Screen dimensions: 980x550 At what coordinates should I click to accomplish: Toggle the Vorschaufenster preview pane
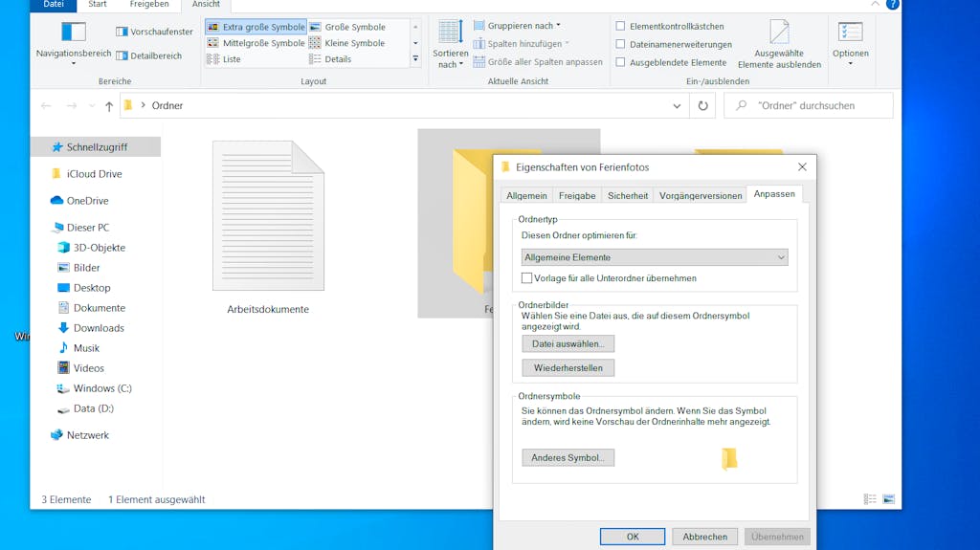pyautogui.click(x=154, y=32)
